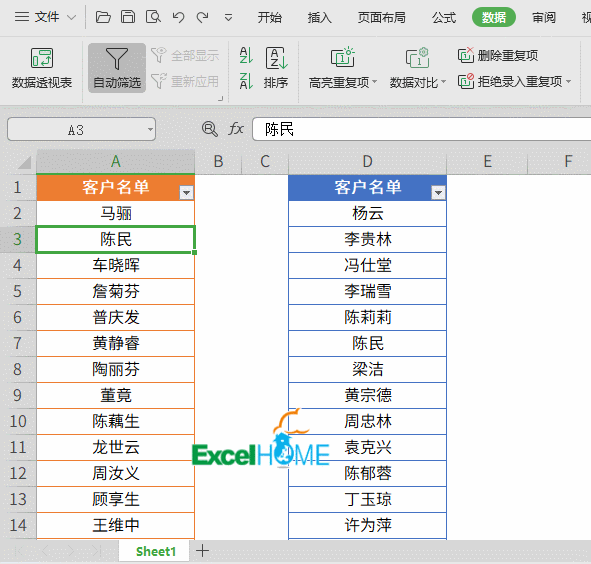Click cell containing 马骊
This screenshot has width=591, height=564.
click(x=116, y=213)
